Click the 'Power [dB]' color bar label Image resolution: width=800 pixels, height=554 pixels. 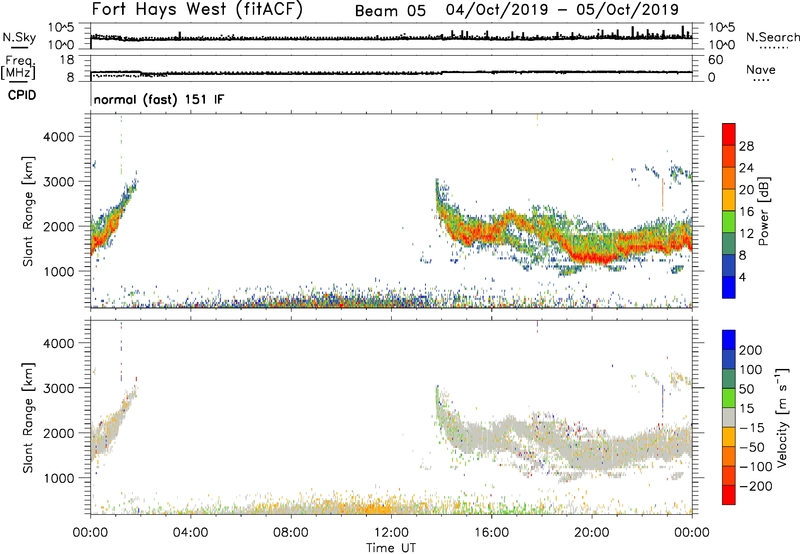[764, 211]
